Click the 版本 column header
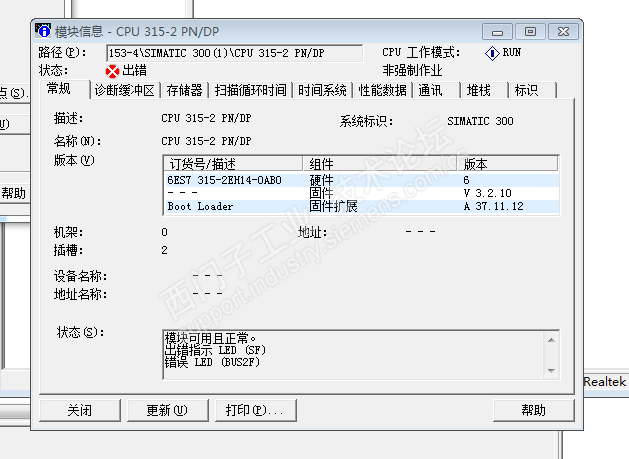Screen dimensions: 629x459 [508, 164]
